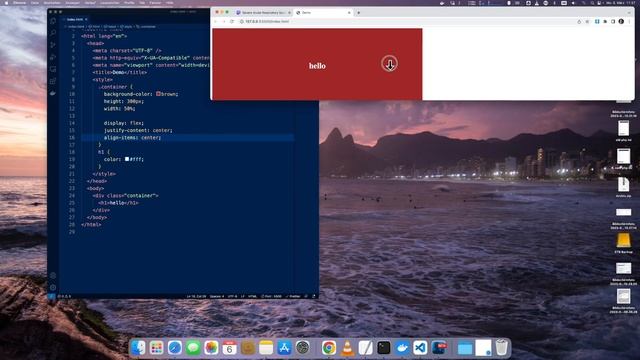Screen dimensions: 640x360
Task: Go forward in Chrome
Action: click(224, 21)
